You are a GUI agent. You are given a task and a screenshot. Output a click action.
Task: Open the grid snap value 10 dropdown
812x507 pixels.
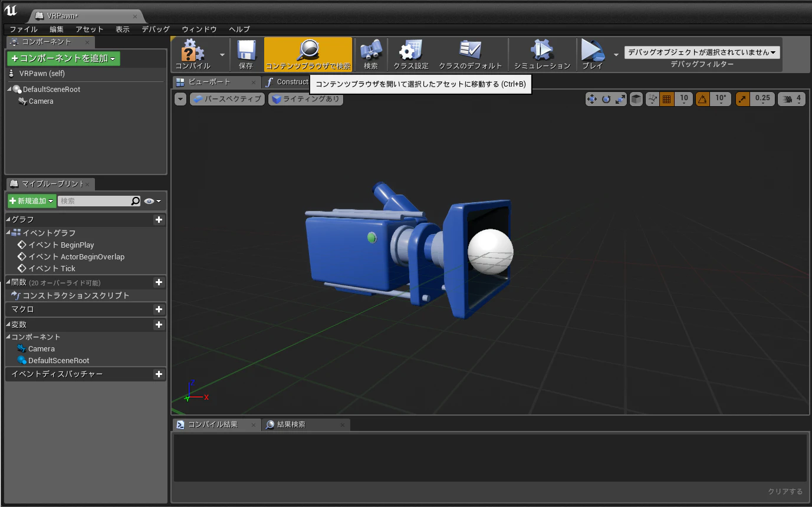coord(683,99)
